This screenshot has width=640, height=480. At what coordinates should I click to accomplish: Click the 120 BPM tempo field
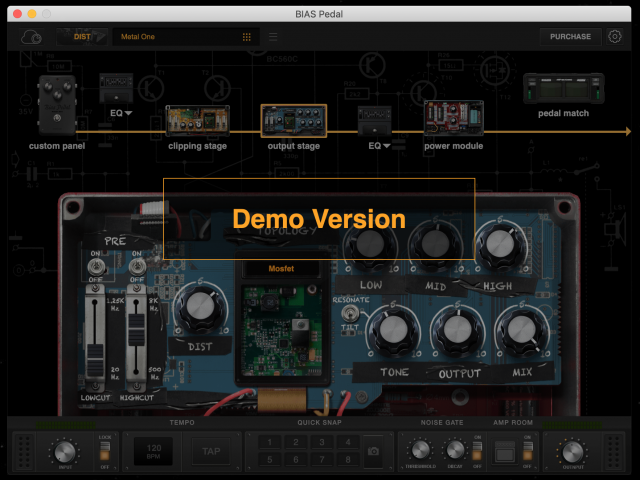[x=153, y=451]
